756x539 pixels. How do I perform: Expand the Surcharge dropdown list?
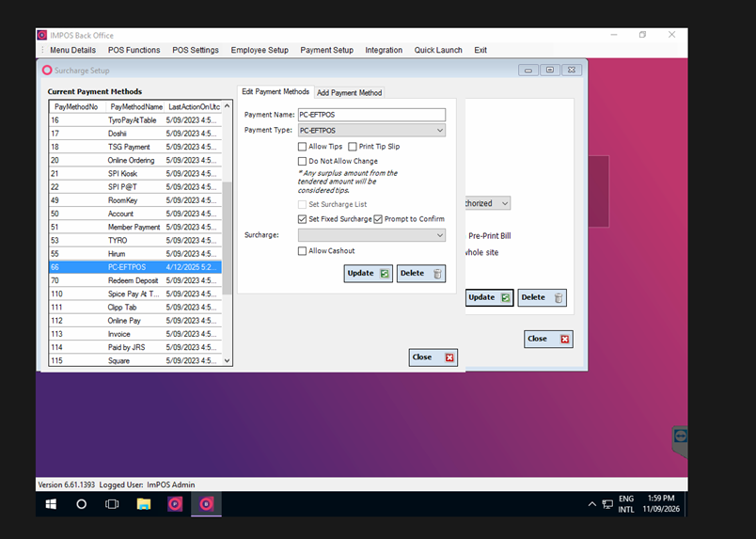point(371,235)
